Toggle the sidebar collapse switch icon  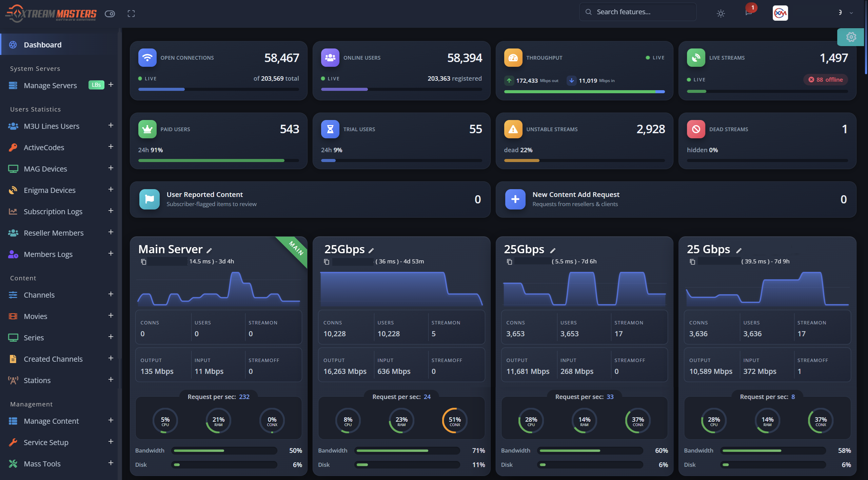[110, 14]
